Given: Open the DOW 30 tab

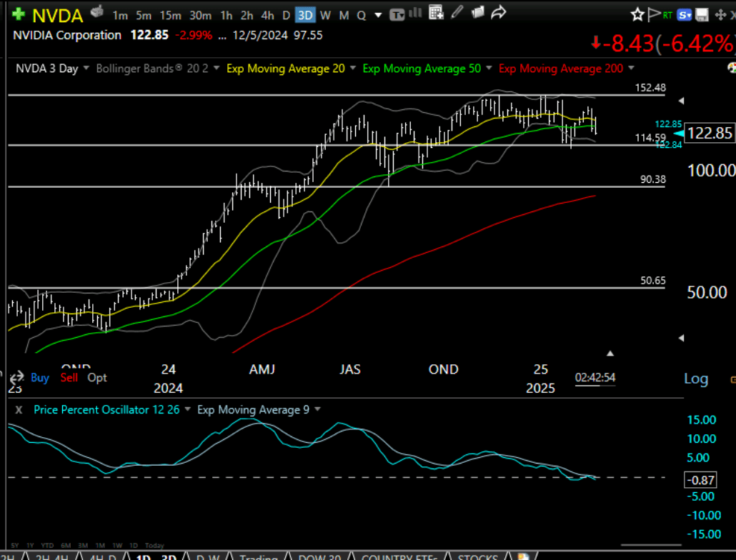Looking at the screenshot, I should [319, 556].
